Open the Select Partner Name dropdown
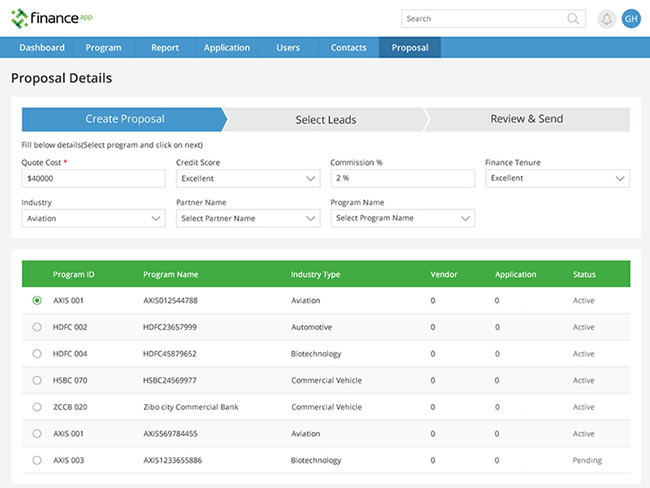Screen dimensions: 650x488 [x=248, y=218]
